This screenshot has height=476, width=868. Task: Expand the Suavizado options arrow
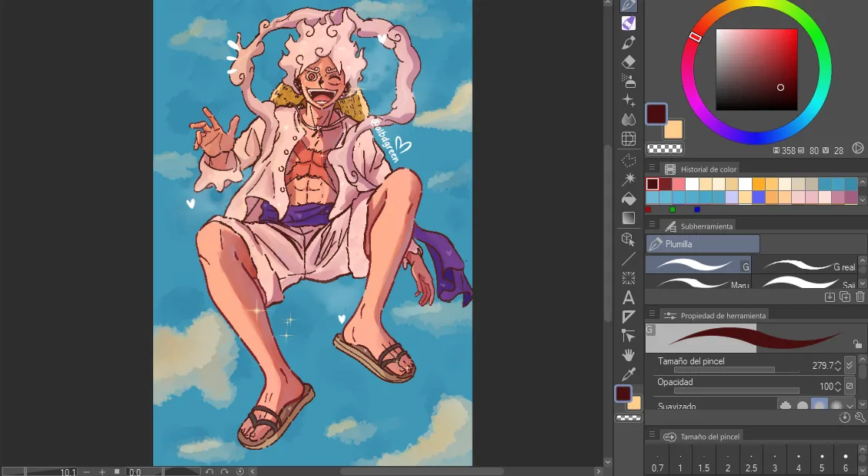pos(850,406)
